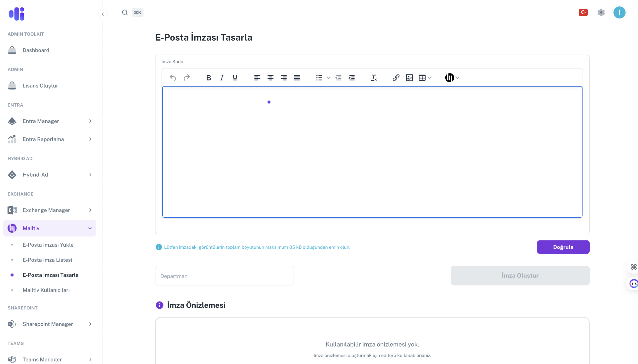Viewport: 638px width, 364px height.
Task: Open the E-Posta İmza Listesi page
Action: [x=48, y=260]
